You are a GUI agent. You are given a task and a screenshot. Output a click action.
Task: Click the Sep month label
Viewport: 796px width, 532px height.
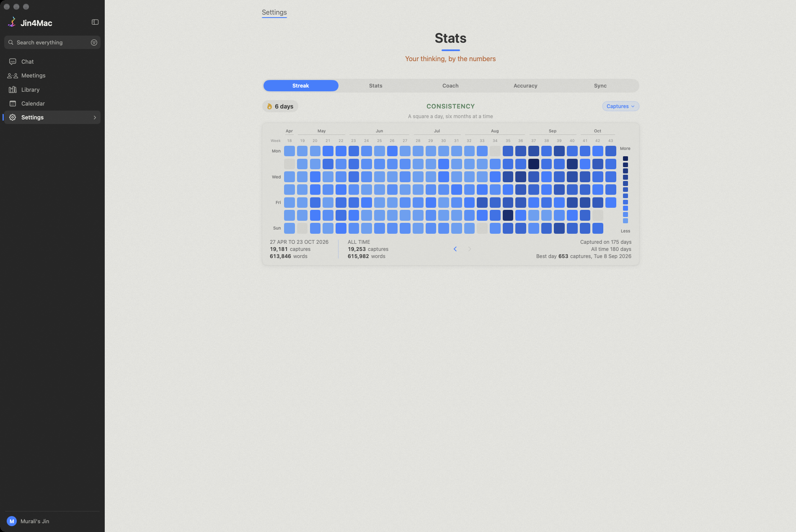click(x=553, y=131)
